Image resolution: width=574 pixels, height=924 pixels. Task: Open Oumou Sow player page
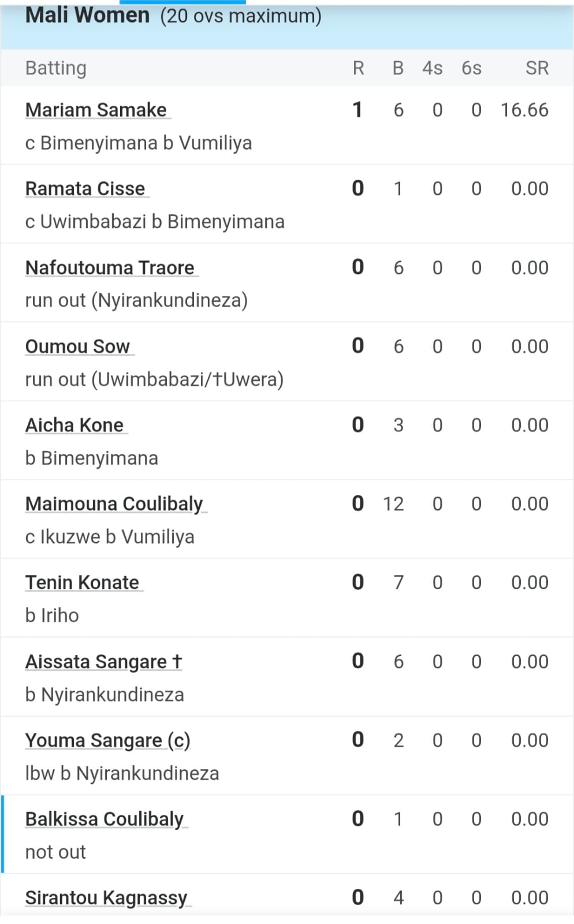[77, 346]
